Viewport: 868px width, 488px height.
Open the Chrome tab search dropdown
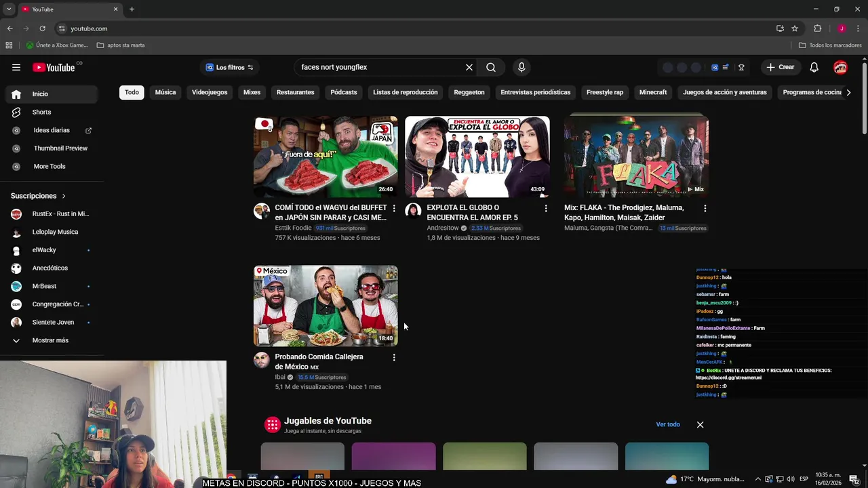point(9,9)
